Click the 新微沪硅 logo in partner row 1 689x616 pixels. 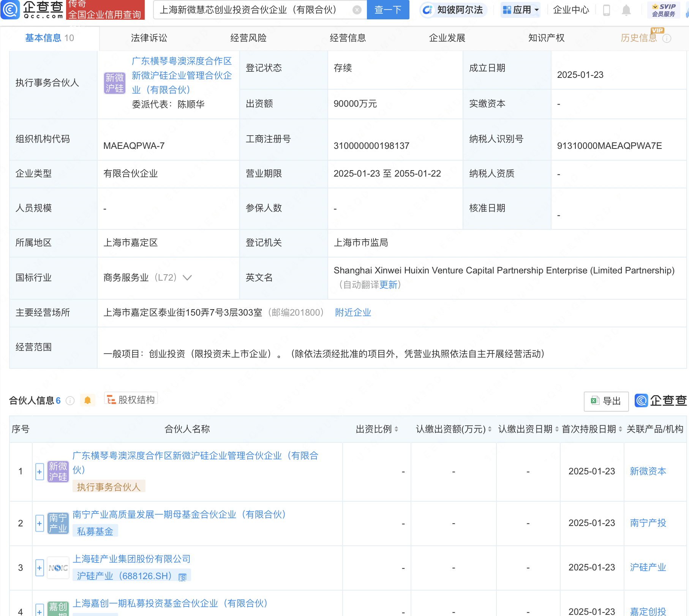(58, 472)
